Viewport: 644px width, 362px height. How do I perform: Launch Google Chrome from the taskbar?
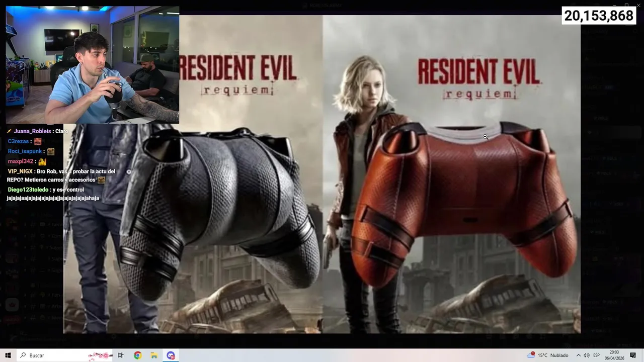coord(137,355)
